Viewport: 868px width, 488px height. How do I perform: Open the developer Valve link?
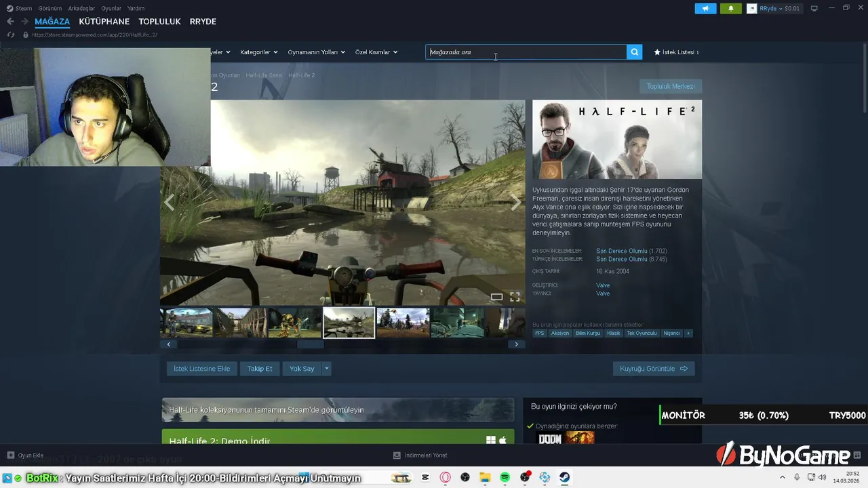pyautogui.click(x=603, y=285)
